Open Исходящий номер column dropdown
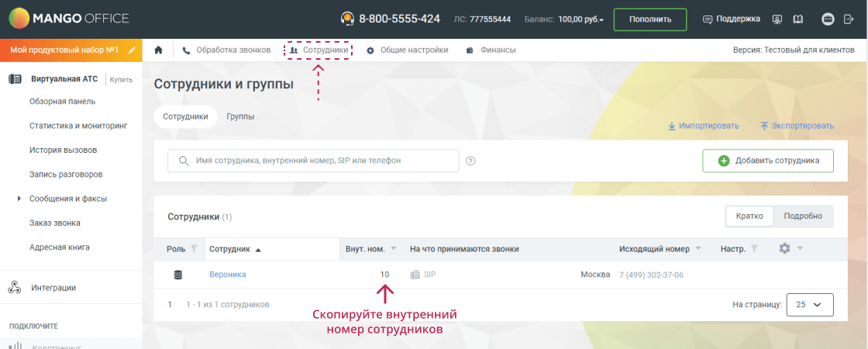Screen dimensions: 868x349 click(698, 249)
